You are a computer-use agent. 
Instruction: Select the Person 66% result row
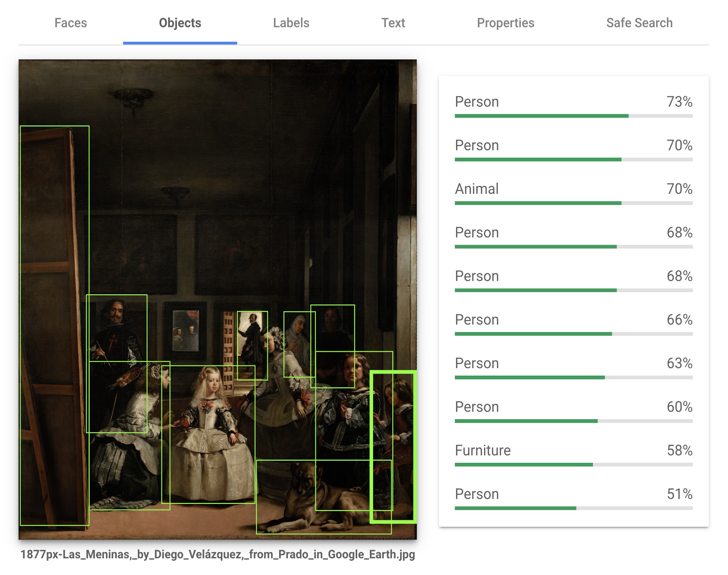click(573, 324)
